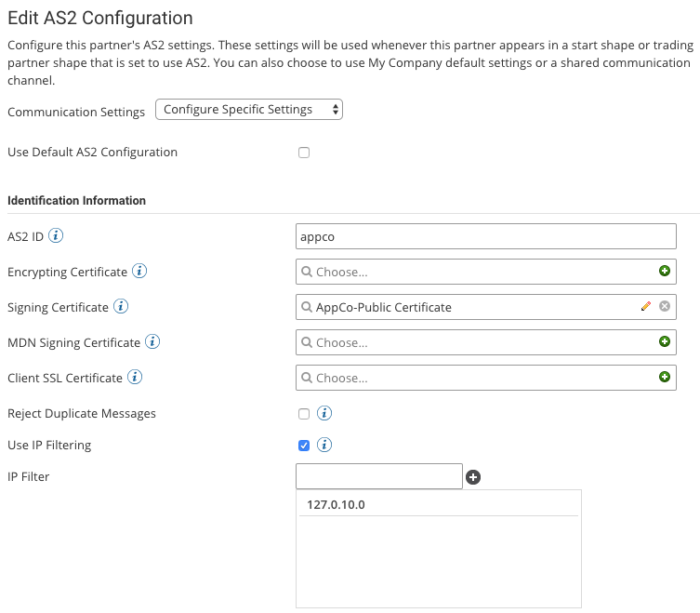Screen dimensions: 700x613
Task: Click the plus button to add IP filter
Action: 473,477
